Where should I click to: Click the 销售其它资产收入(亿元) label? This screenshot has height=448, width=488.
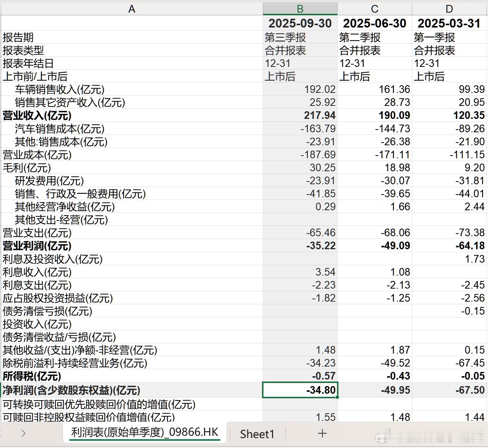click(70, 102)
